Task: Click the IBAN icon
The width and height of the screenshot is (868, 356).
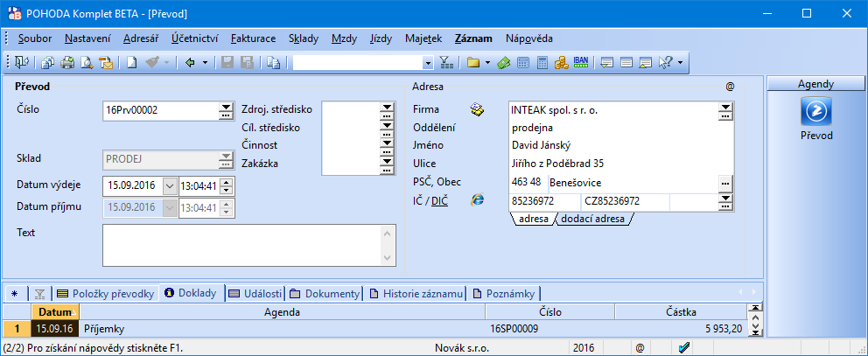Action: coord(581,63)
